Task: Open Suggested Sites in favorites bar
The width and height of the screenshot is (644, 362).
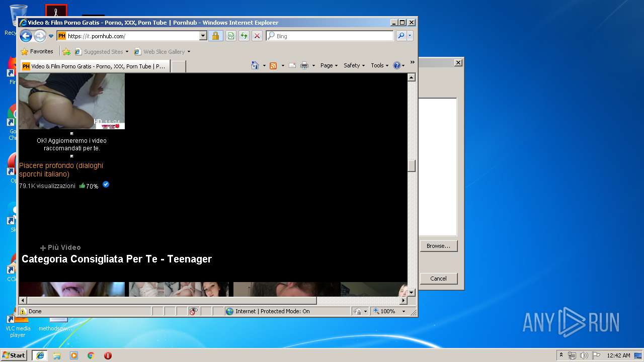Action: coord(101,52)
